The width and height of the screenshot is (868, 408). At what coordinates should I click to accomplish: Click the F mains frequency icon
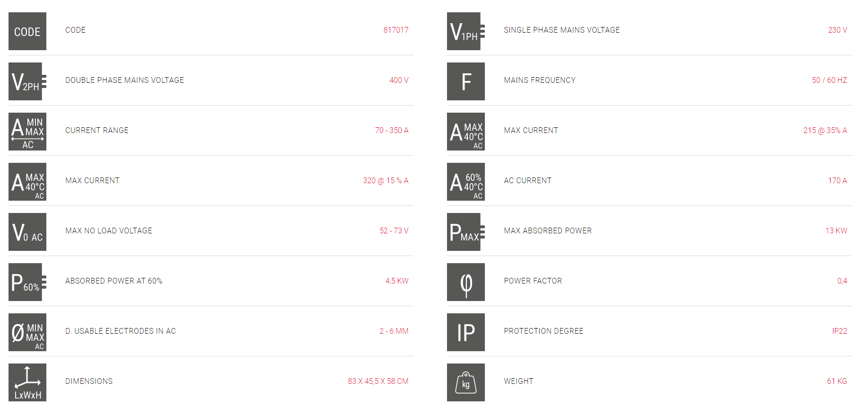[x=466, y=81]
